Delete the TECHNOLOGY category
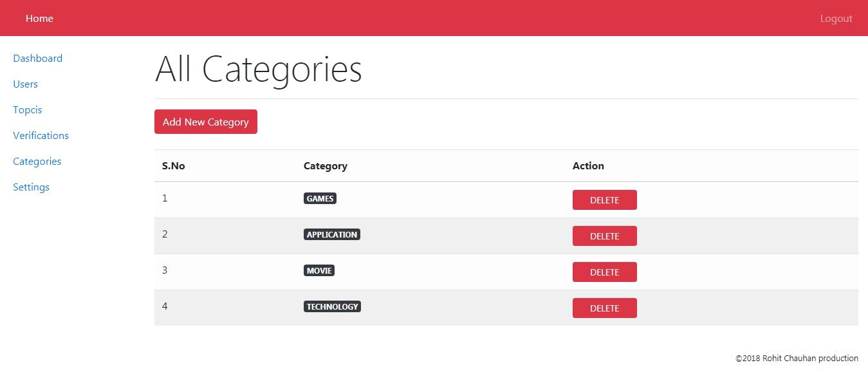The width and height of the screenshot is (868, 374). [x=604, y=308]
